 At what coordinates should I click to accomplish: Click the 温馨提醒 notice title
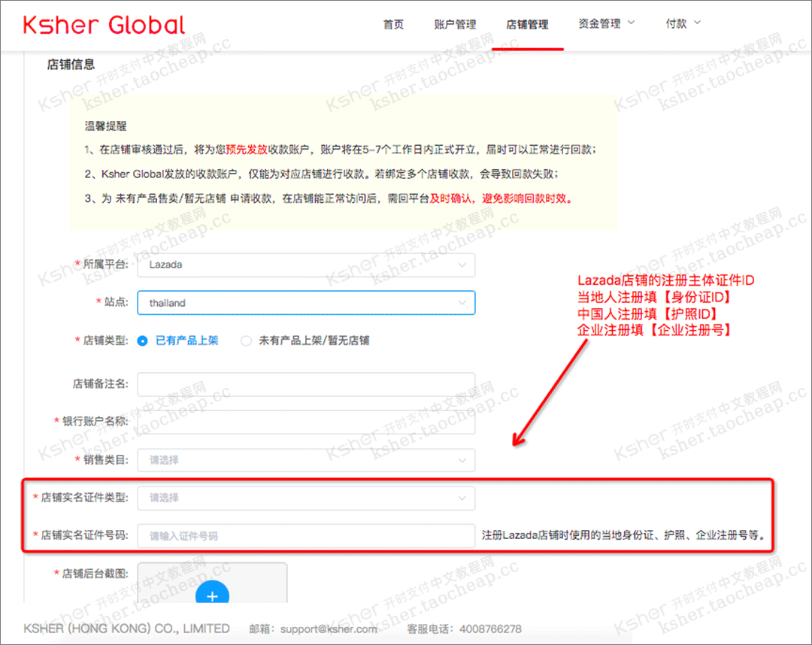(x=106, y=126)
